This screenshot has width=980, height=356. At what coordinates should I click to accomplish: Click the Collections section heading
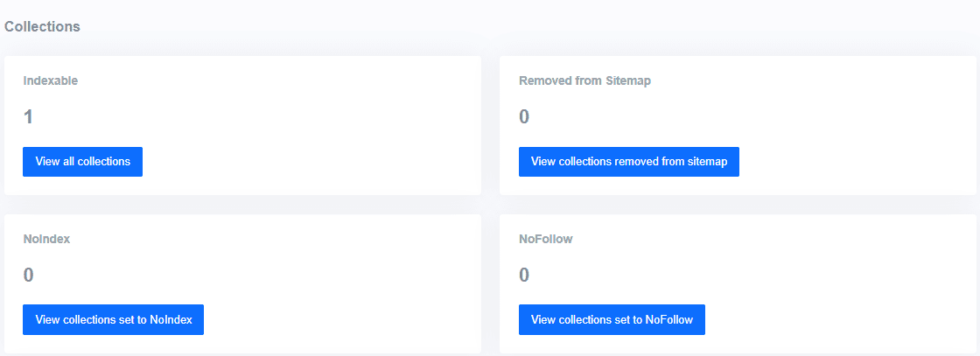point(42,27)
